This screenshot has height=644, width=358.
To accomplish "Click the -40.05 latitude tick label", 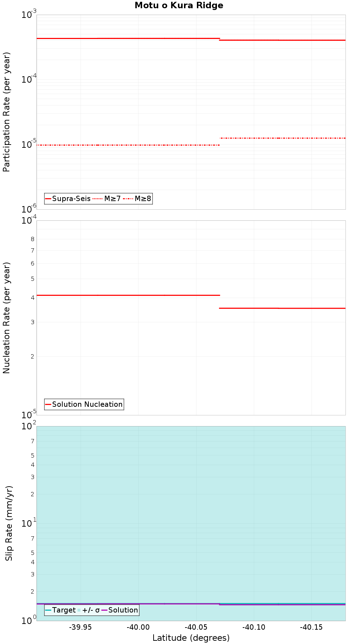I will [x=196, y=627].
